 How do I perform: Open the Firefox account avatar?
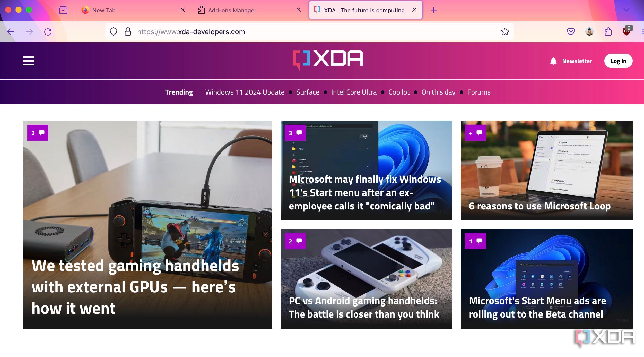[x=589, y=31]
